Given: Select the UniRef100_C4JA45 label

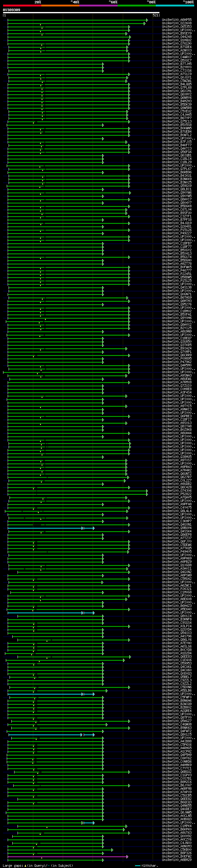Looking at the screenshot, I should [x=176, y=115].
